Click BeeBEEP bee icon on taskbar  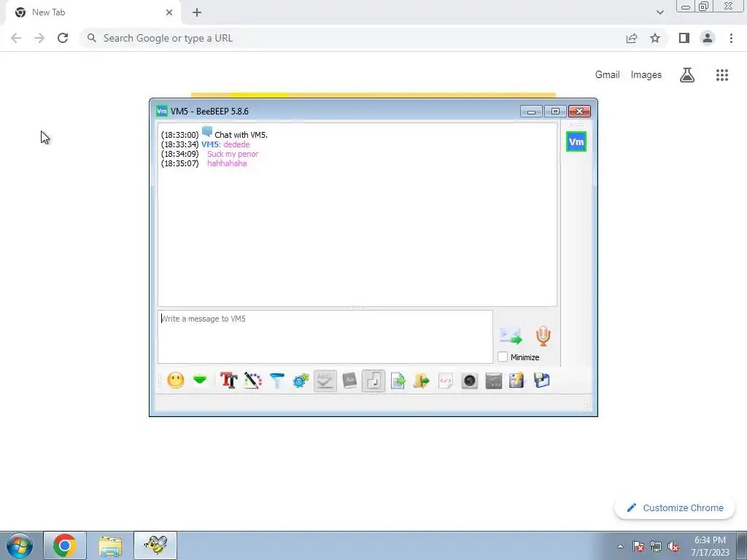coord(155,545)
